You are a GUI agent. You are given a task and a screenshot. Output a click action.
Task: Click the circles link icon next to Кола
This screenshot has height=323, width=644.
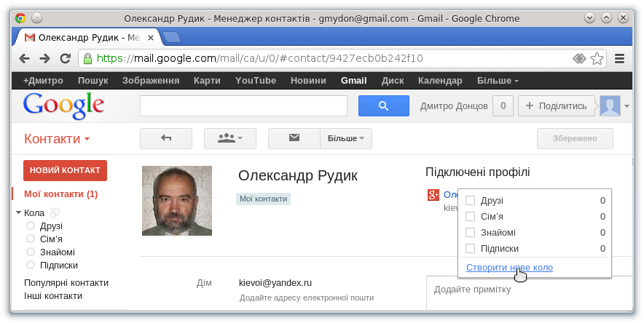coord(55,212)
